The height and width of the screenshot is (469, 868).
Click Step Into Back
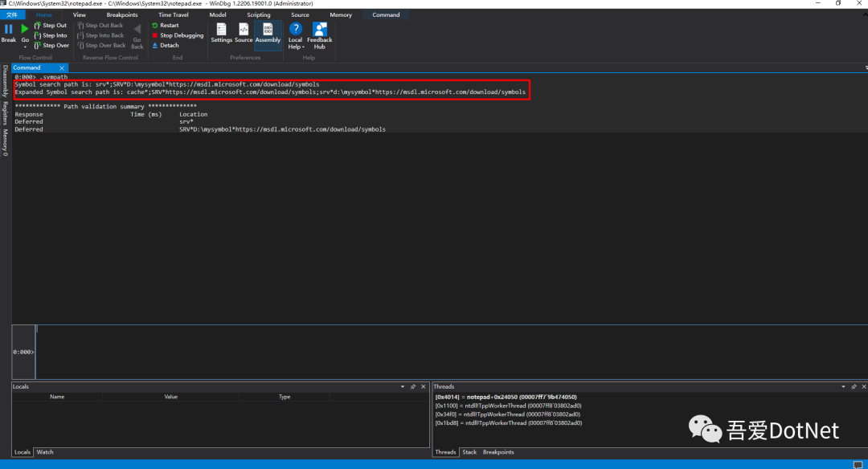[100, 35]
